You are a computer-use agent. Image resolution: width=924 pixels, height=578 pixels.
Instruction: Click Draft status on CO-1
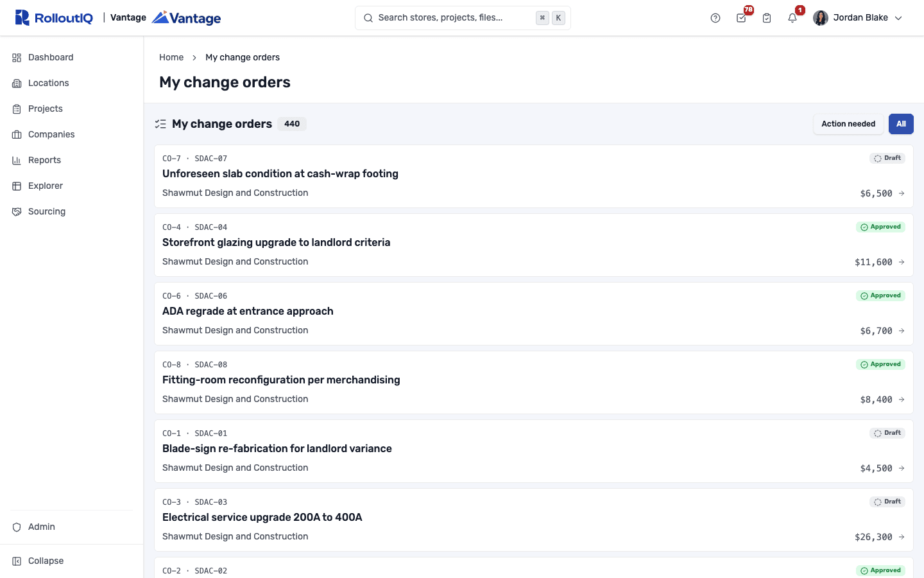[887, 433]
